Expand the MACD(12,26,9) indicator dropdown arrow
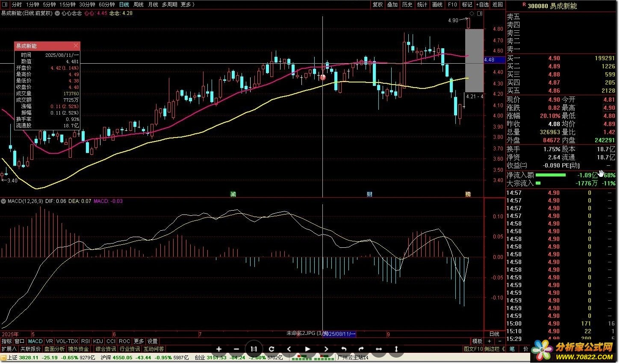 pos(3,201)
